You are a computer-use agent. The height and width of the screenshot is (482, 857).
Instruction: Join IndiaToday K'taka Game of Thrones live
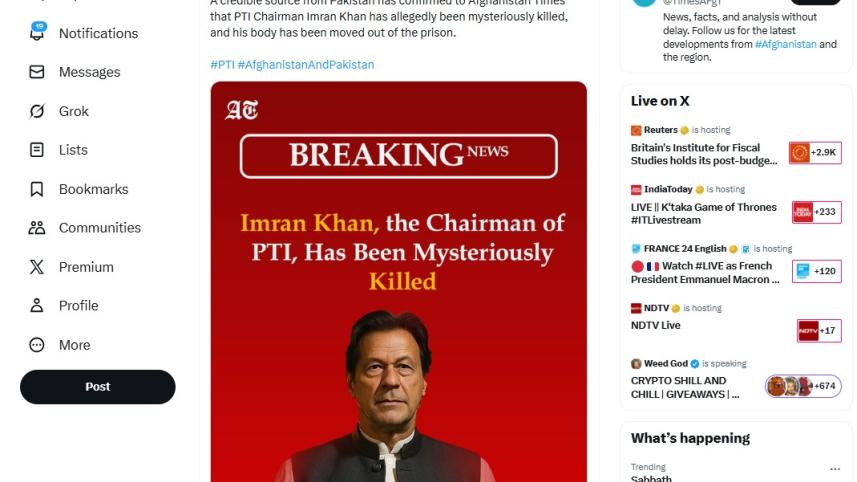point(704,213)
